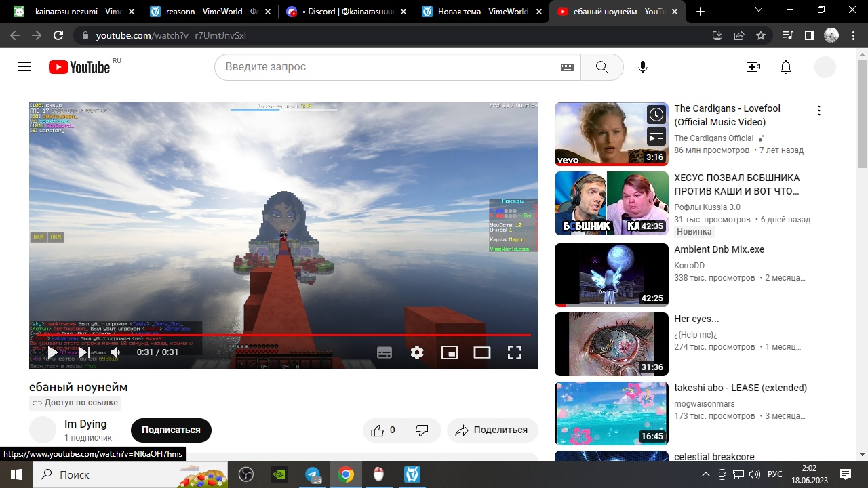Image resolution: width=868 pixels, height=488 pixels.
Task: Mute the video volume
Action: click(115, 352)
